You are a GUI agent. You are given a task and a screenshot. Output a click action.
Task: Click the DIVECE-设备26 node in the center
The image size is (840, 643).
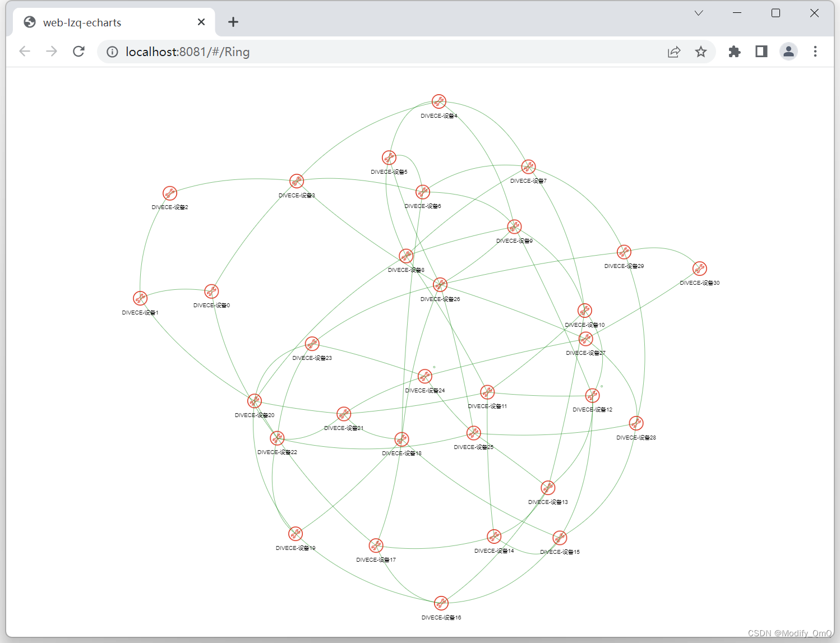point(440,284)
